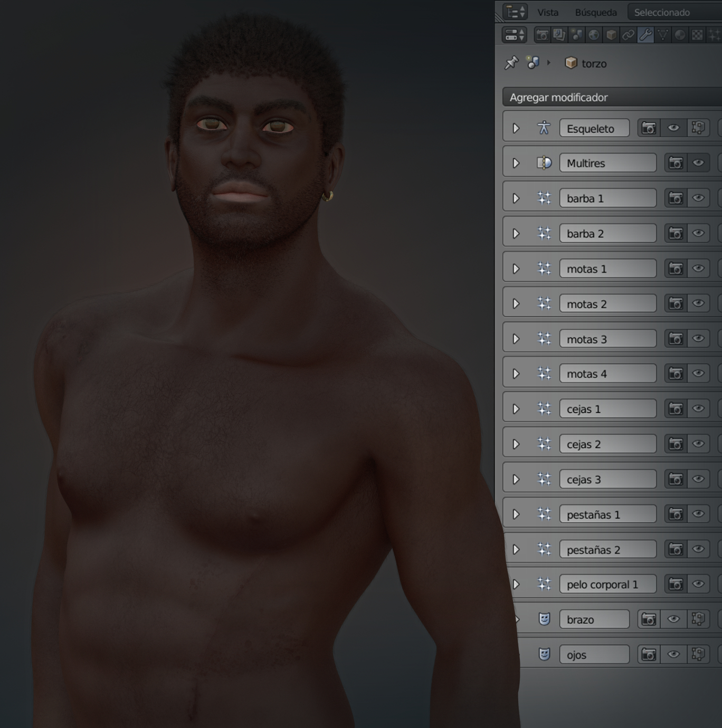Expand the barba 2 modifier panel
This screenshot has width=722, height=728.
click(516, 234)
